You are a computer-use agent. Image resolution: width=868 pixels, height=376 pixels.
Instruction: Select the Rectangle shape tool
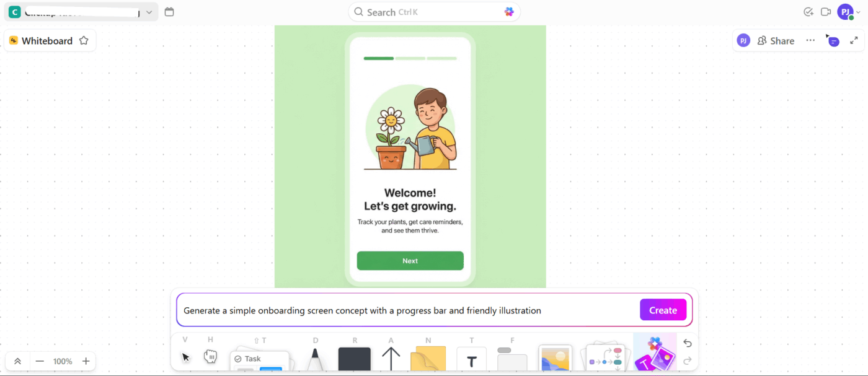tap(354, 357)
